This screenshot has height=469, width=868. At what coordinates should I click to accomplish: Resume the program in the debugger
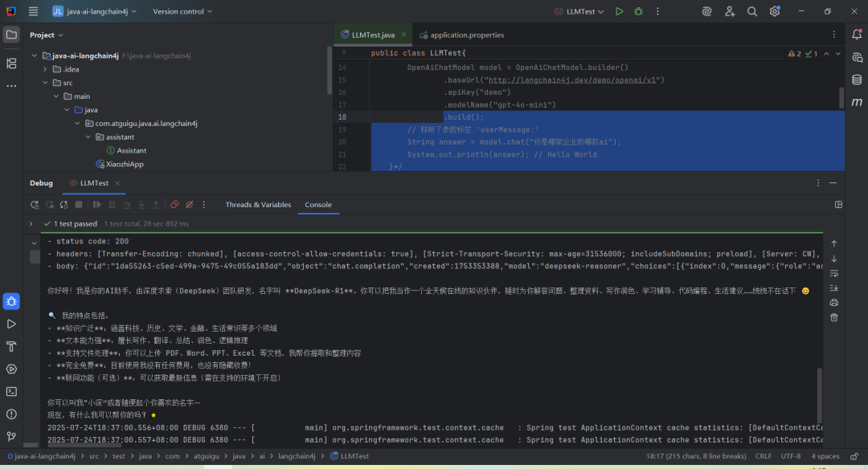point(98,204)
